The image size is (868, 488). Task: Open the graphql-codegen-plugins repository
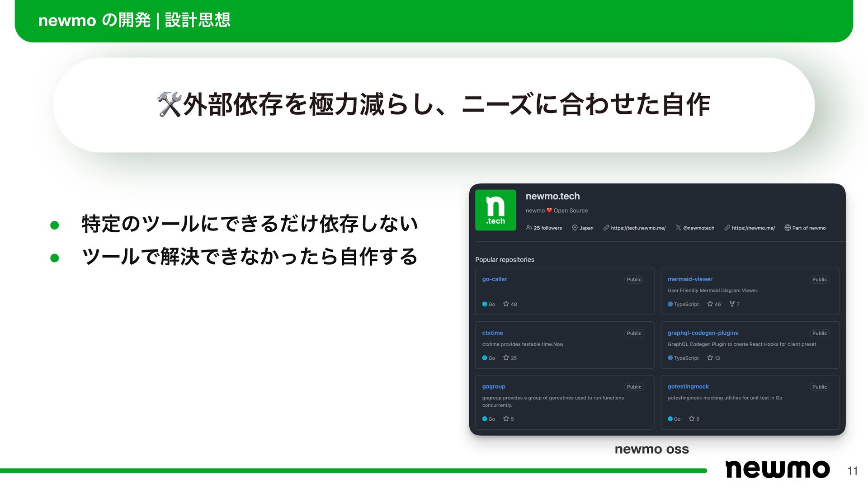pyautogui.click(x=703, y=333)
